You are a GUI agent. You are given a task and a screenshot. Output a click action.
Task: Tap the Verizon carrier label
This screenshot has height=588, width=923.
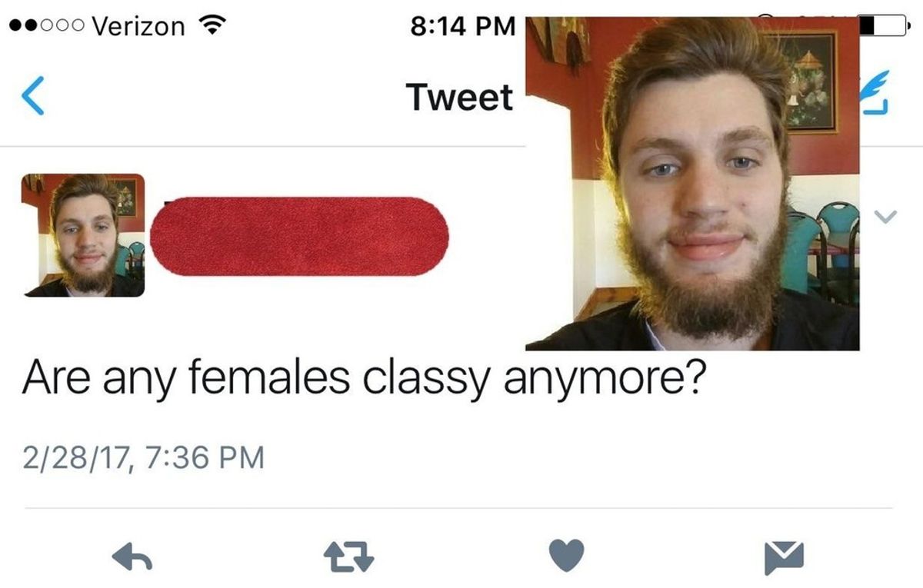(x=138, y=26)
